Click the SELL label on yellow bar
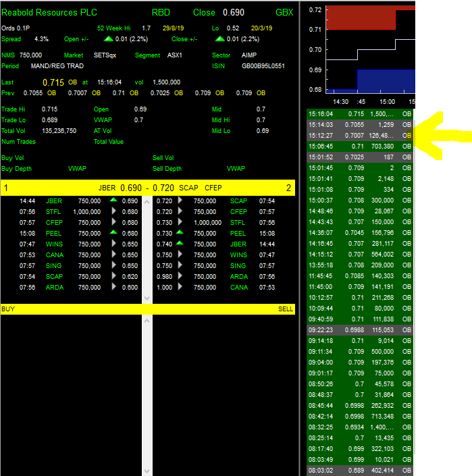Viewport: 472px width, 476px height. (286, 309)
